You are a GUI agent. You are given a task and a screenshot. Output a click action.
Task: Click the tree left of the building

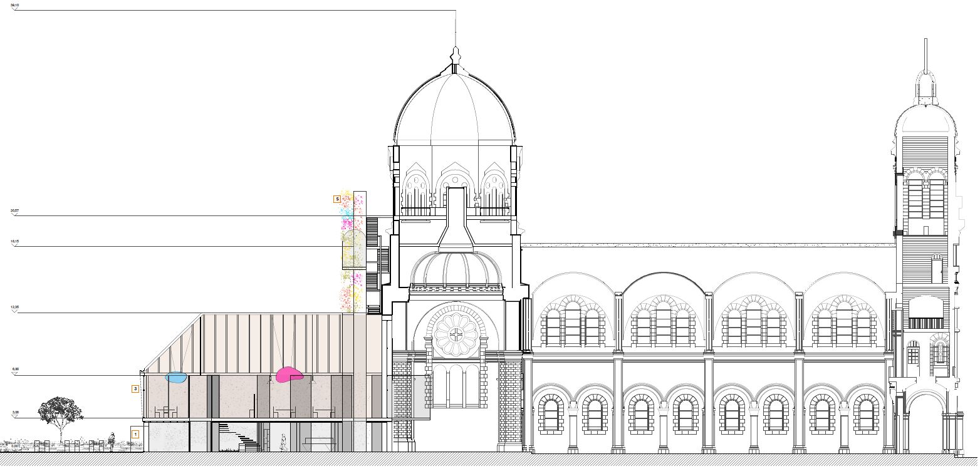61,415
